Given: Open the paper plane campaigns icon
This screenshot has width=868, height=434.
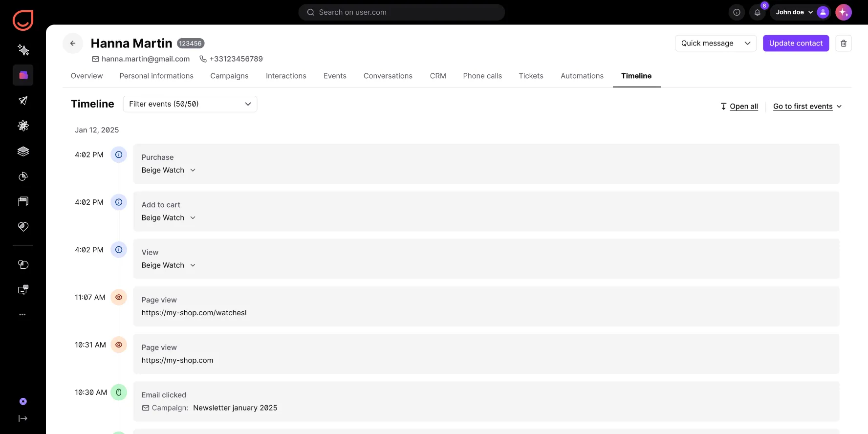Looking at the screenshot, I should [x=23, y=101].
